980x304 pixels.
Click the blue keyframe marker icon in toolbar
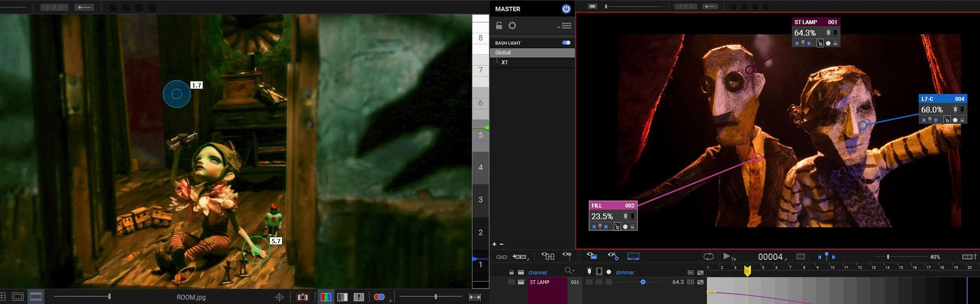827,256
